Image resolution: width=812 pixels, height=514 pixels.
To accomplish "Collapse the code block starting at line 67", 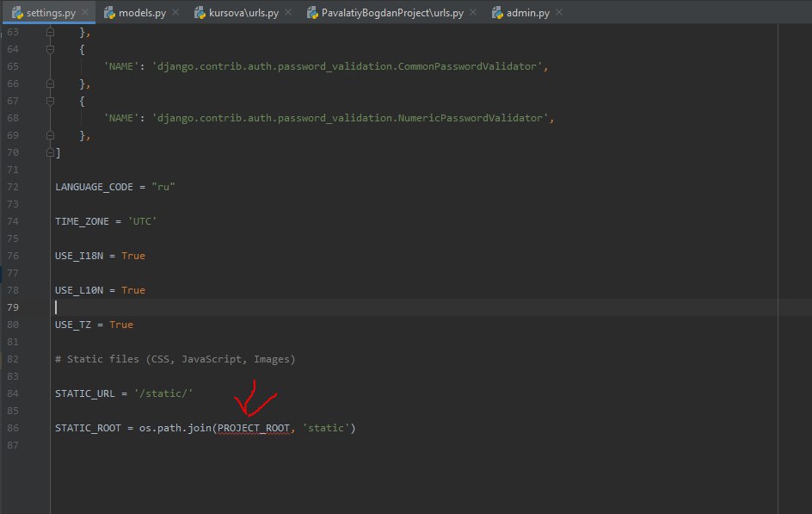I will (50, 101).
